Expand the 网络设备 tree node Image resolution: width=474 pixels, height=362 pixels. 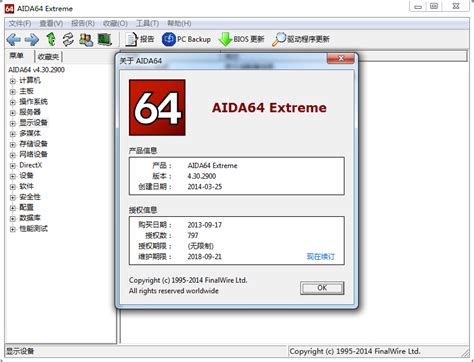13,155
